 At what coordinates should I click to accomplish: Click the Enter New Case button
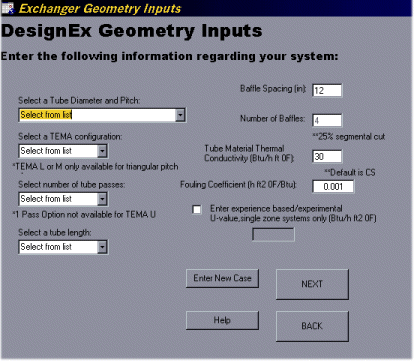pyautogui.click(x=222, y=278)
